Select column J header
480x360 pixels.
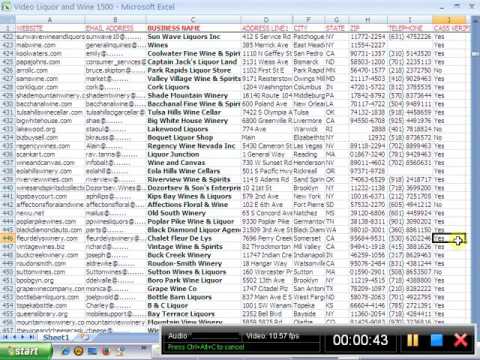(x=449, y=20)
